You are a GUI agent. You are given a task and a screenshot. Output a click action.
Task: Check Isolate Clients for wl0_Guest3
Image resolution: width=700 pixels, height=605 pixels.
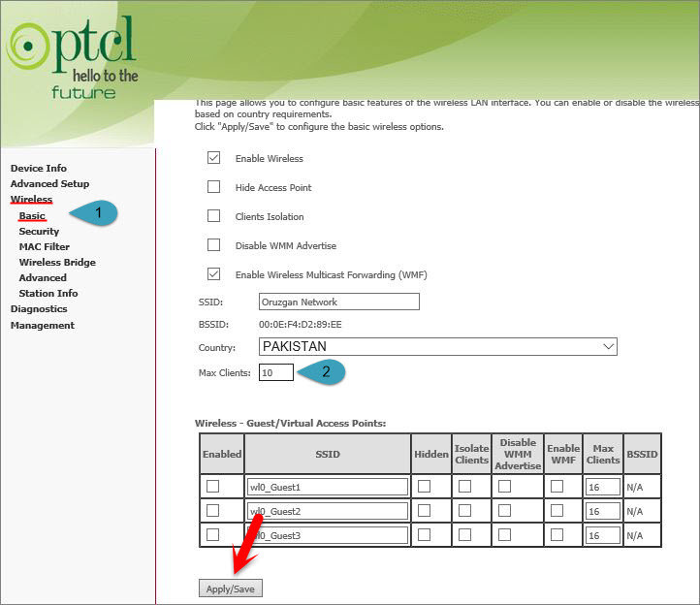[x=464, y=534]
